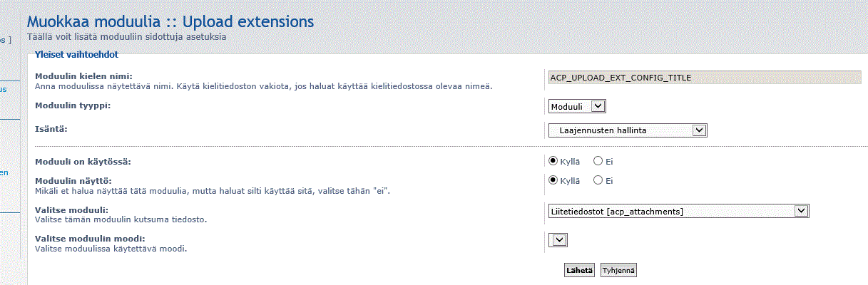Expand the Isäntä parent dropdown
This screenshot has width=868, height=285.
coord(627,130)
